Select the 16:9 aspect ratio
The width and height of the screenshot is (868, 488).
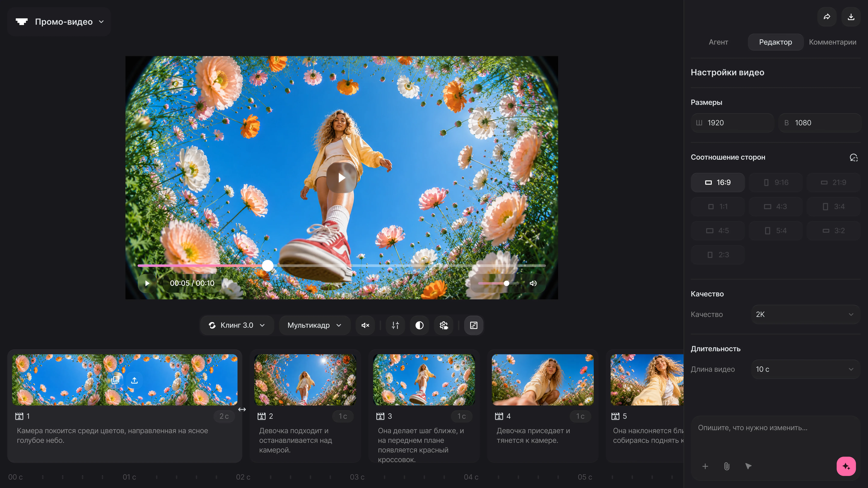[x=718, y=183]
